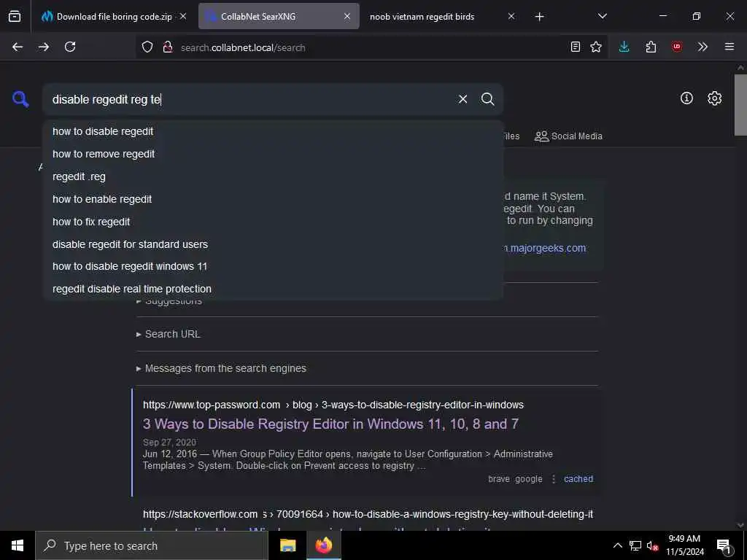
Task: Open the site security padlock icon
Action: (x=167, y=47)
